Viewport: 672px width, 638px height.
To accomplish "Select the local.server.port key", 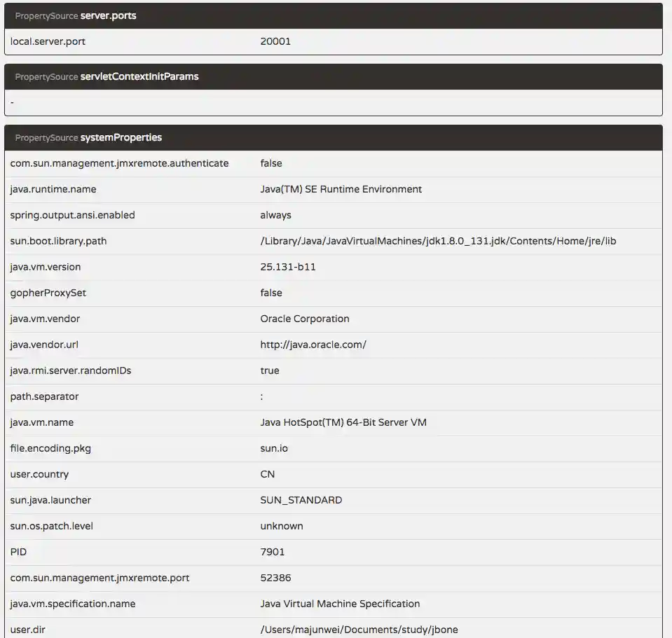I will (48, 41).
